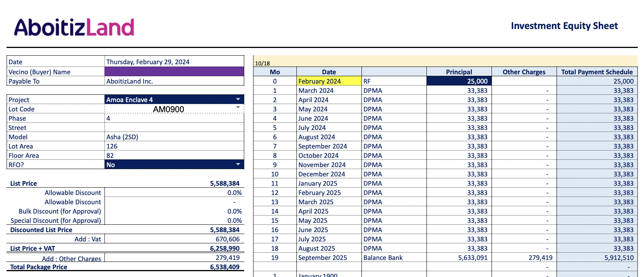This screenshot has width=644, height=277.
Task: Select the Balance Bank cell
Action: pos(383,258)
